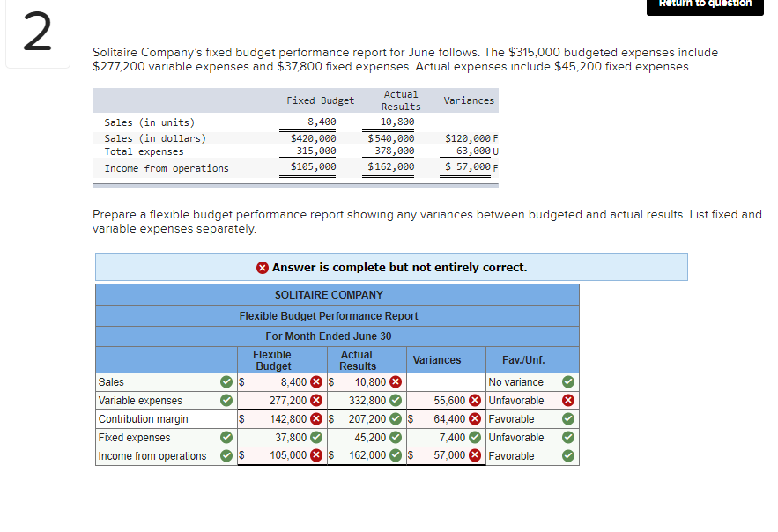Click red X beside Income from operations 105,000
778x532 pixels.
click(315, 455)
